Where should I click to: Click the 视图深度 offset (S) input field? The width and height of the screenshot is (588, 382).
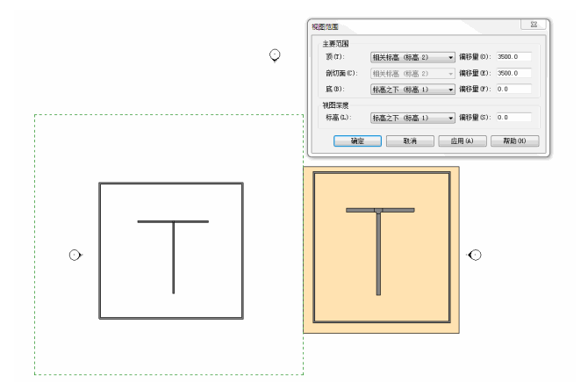point(513,117)
